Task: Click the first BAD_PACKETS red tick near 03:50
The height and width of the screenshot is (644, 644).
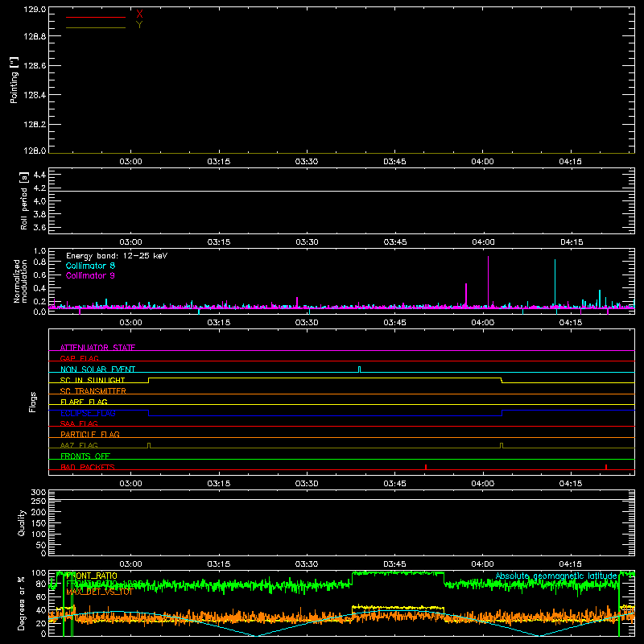Action: pyautogui.click(x=426, y=467)
